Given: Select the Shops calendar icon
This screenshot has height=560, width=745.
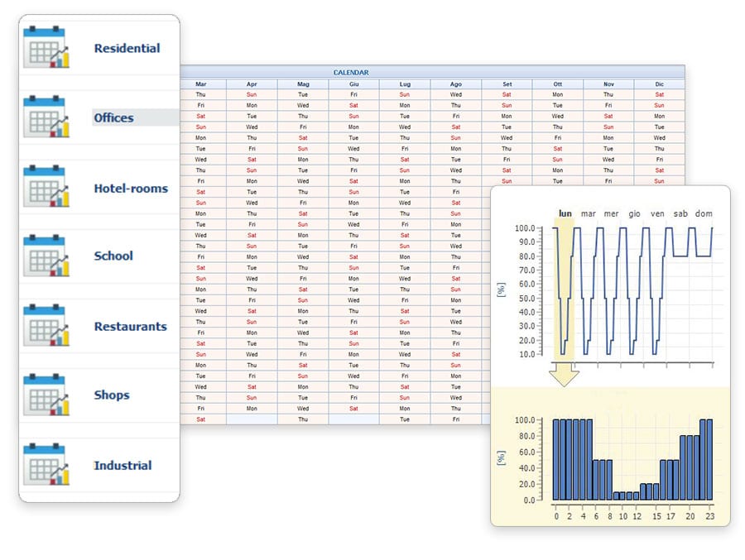Looking at the screenshot, I should (47, 395).
